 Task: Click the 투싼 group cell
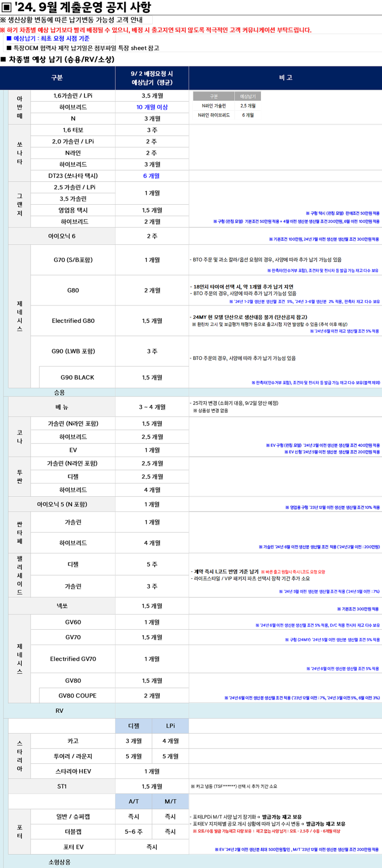(20, 477)
